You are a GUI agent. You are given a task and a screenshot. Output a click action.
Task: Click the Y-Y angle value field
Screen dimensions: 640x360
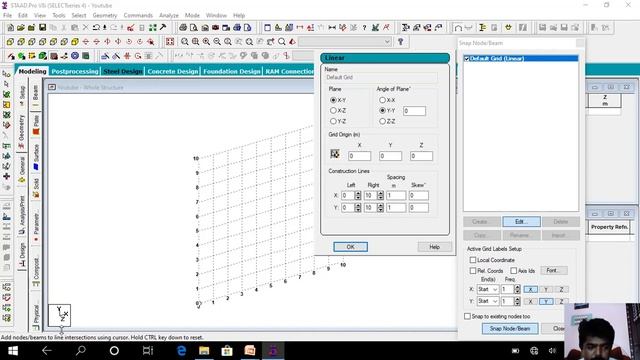pyautogui.click(x=414, y=111)
